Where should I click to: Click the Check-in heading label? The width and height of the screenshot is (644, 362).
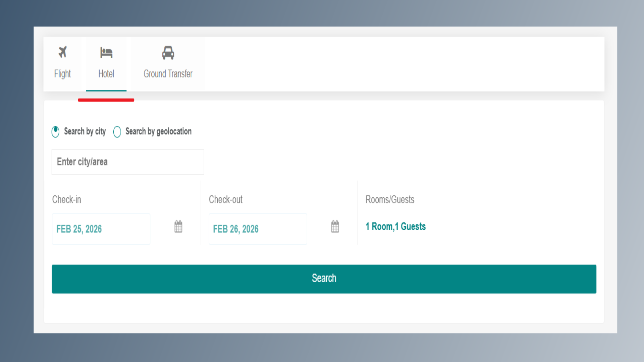(67, 200)
